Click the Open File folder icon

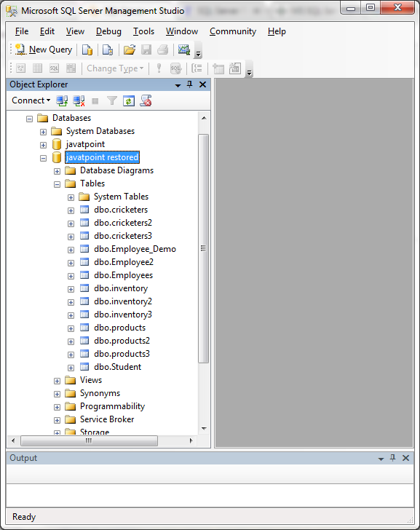pos(129,50)
